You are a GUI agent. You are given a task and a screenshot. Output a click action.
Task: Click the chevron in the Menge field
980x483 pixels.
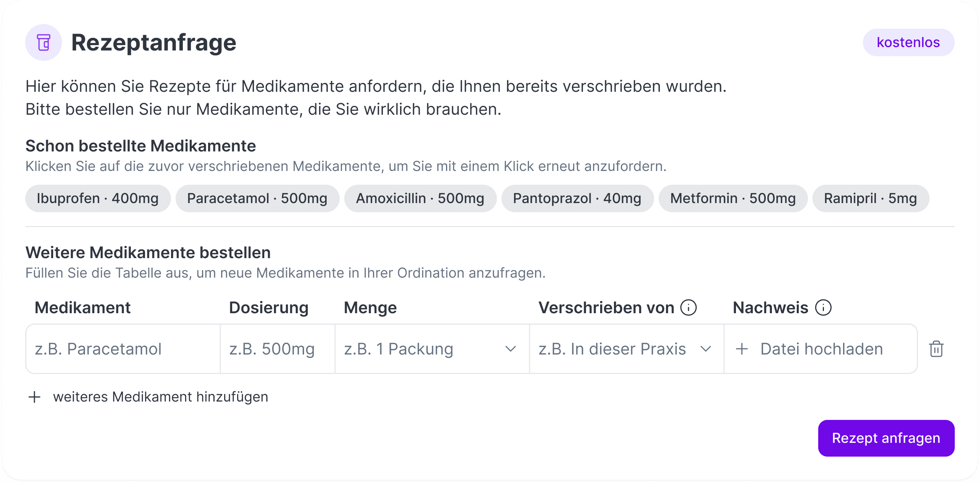[x=510, y=349]
